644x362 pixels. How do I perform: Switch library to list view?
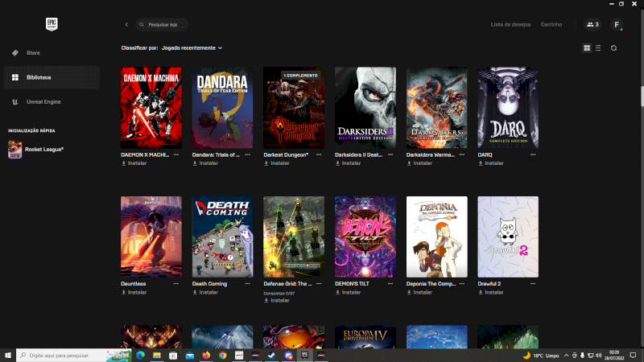pyautogui.click(x=597, y=48)
